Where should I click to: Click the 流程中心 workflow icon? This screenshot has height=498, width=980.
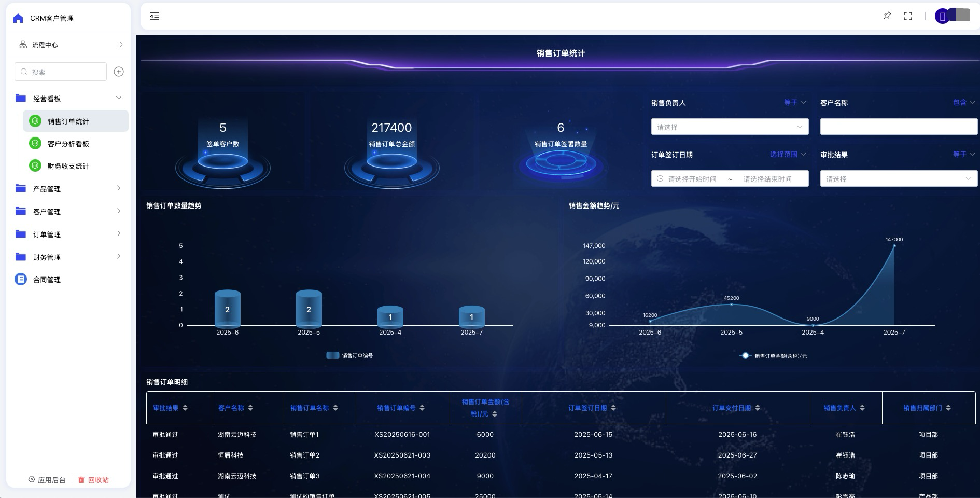[x=23, y=45]
